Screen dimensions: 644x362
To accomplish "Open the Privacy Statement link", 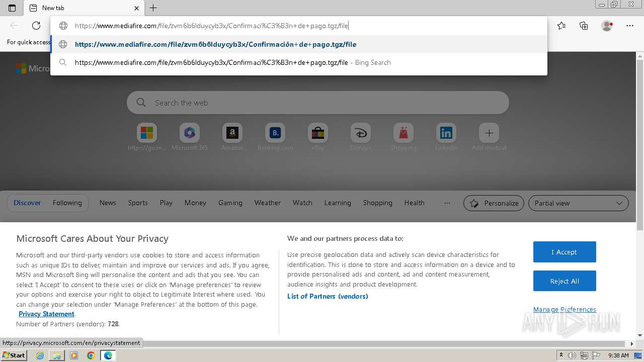I will [x=46, y=314].
